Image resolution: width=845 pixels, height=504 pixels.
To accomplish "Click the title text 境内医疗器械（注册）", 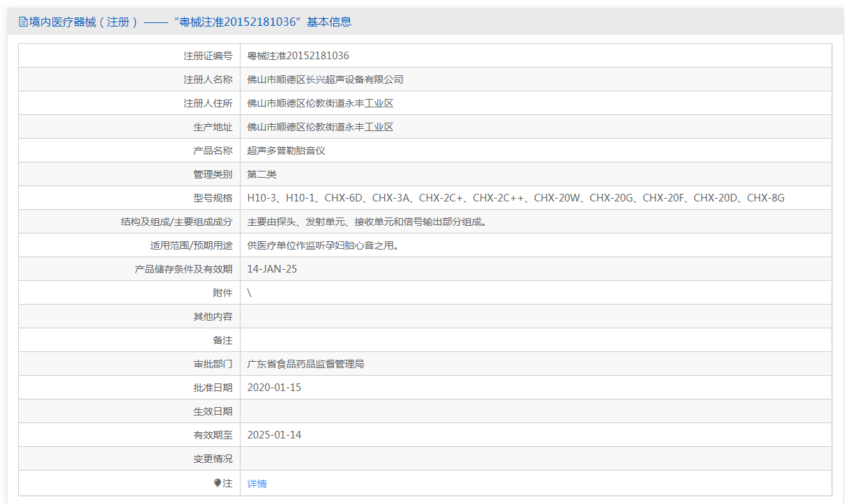I will 84,22.
